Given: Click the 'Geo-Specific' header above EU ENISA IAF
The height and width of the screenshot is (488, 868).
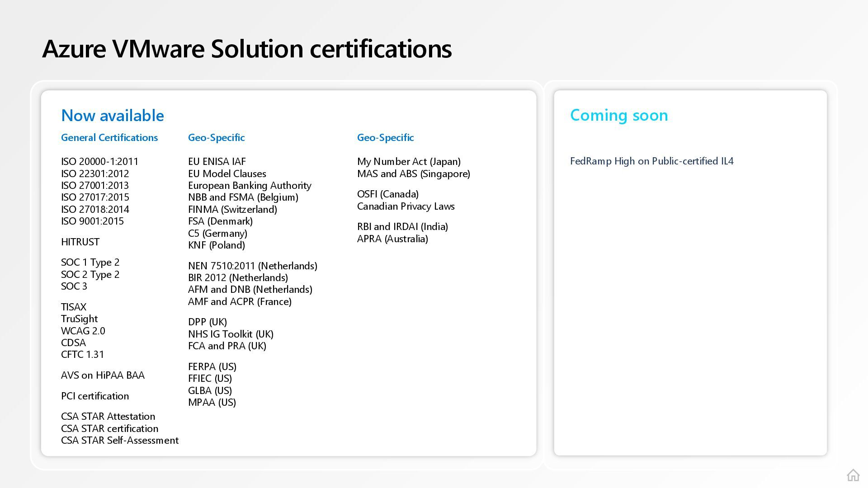Looking at the screenshot, I should coord(217,137).
